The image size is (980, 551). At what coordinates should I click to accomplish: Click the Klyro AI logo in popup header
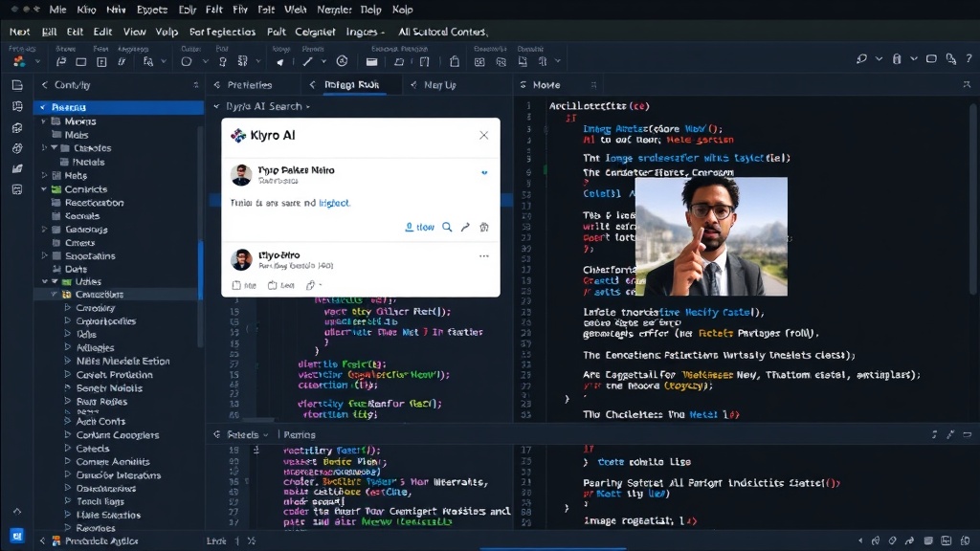coord(238,135)
